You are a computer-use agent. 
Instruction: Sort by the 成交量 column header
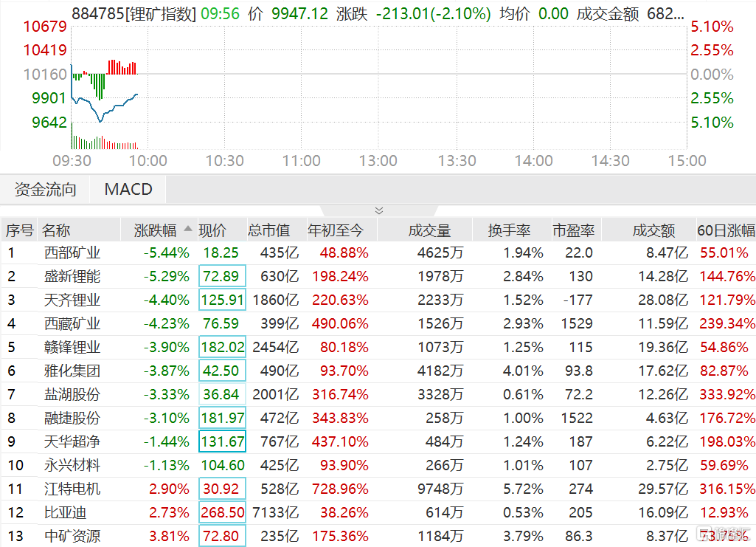click(429, 230)
